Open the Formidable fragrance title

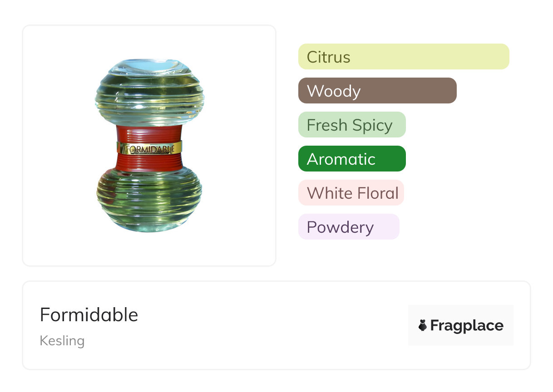click(89, 314)
